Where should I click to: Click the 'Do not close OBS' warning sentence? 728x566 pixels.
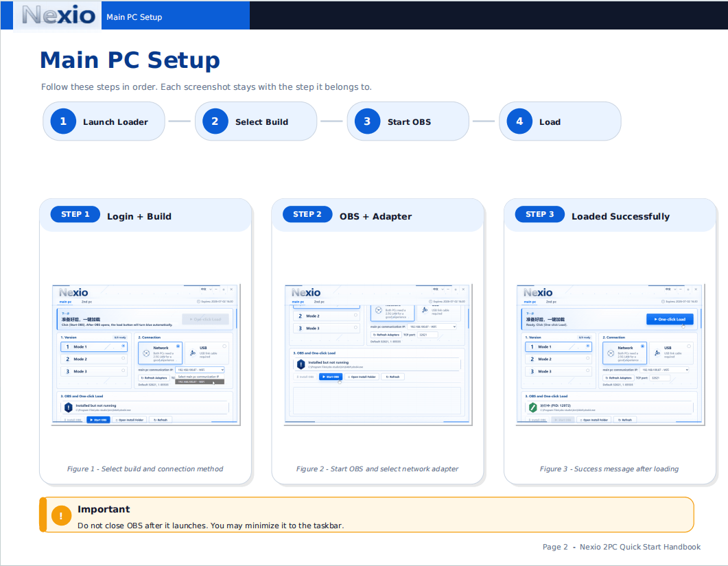pyautogui.click(x=211, y=526)
